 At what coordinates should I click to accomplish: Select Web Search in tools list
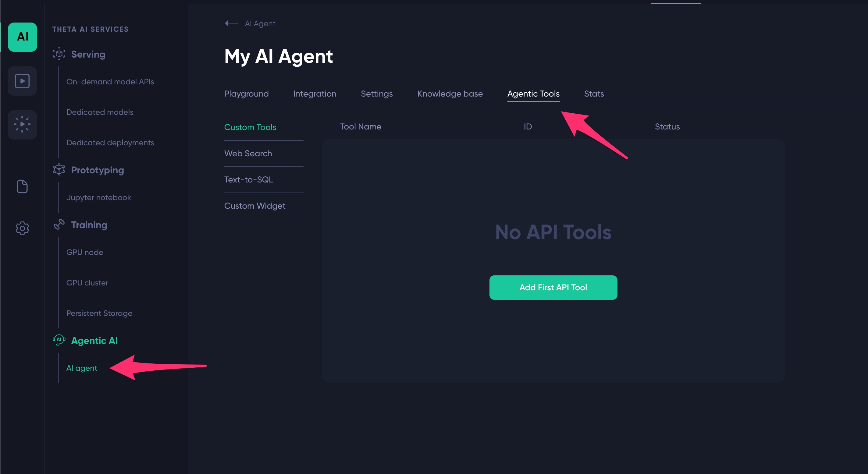pyautogui.click(x=248, y=153)
